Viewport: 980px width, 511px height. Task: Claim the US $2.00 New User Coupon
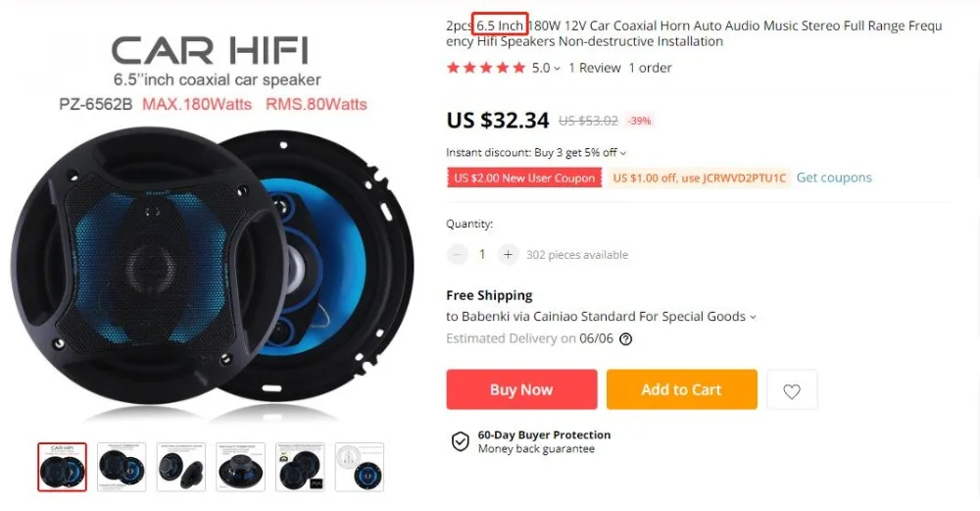[x=524, y=178]
